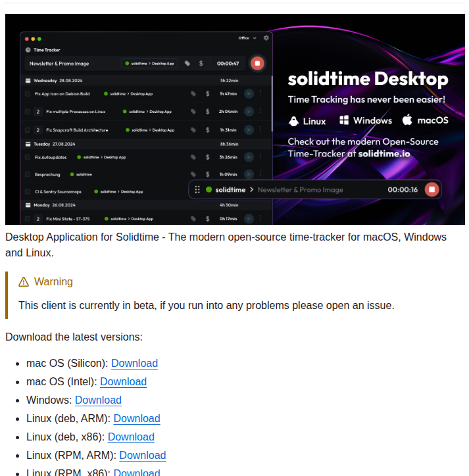Check the CI & Sentry Sourcemaps entry checkbox

click(28, 191)
